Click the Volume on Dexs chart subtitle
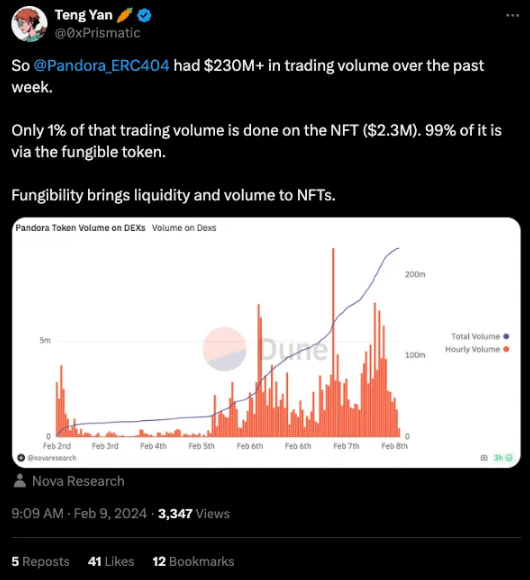 click(184, 228)
